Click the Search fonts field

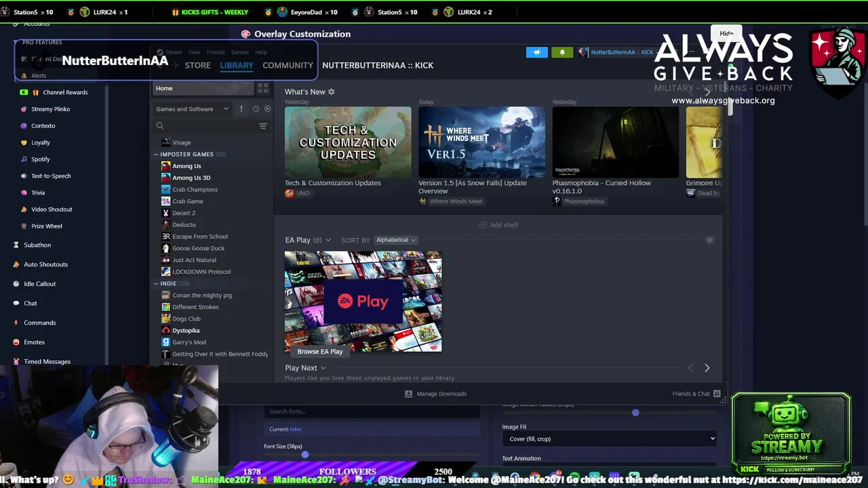click(x=372, y=411)
